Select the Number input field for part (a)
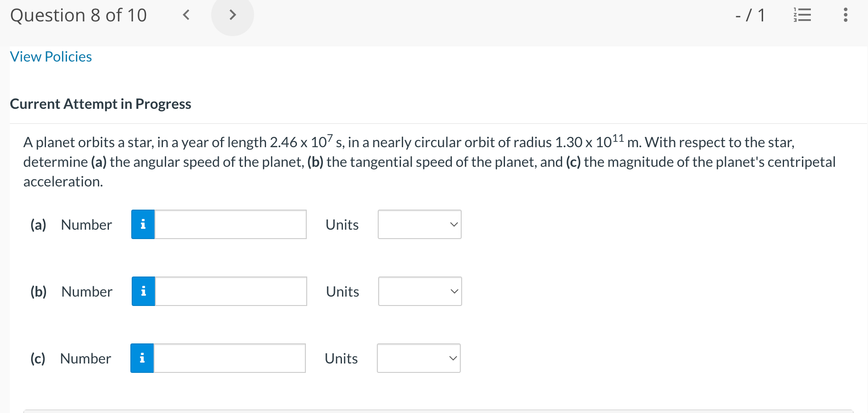868x413 pixels. click(x=230, y=224)
